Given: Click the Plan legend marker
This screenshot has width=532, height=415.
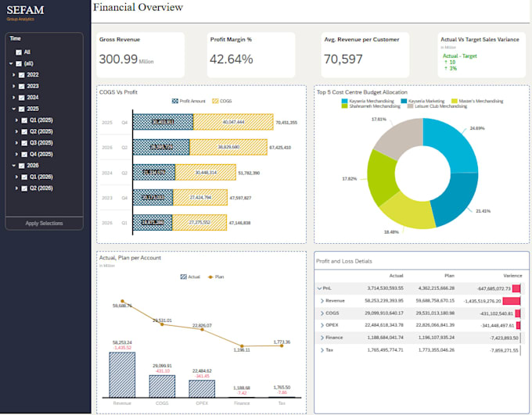Looking at the screenshot, I should [x=210, y=277].
